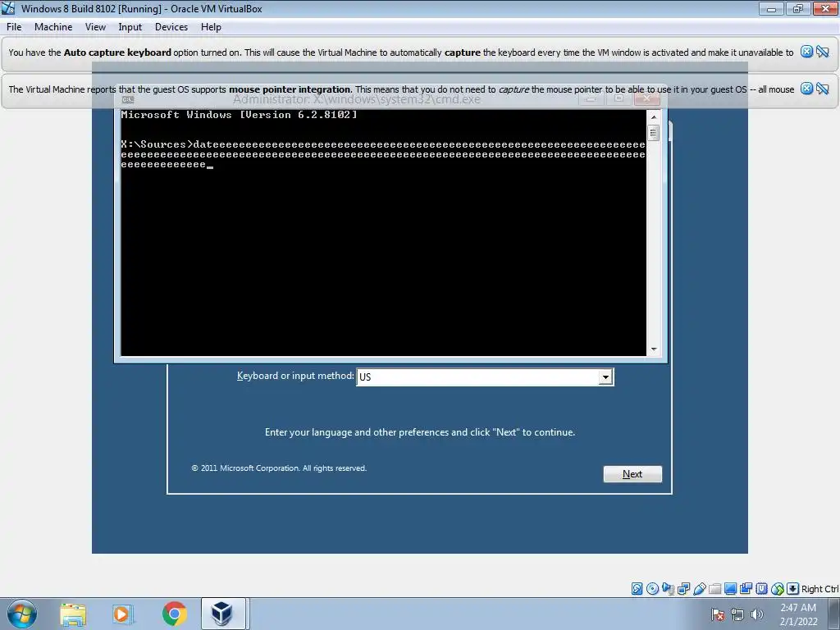This screenshot has height=630, width=840.
Task: Select the VirtualBox taskbar button
Action: [x=223, y=614]
